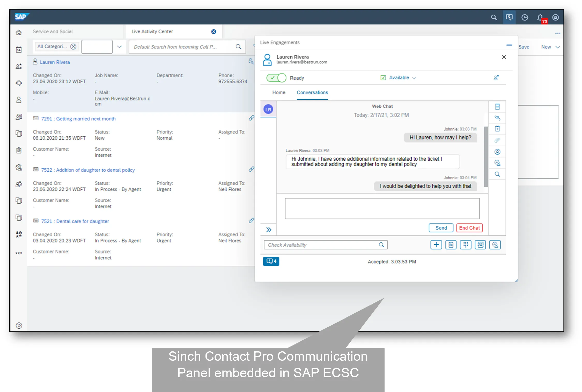Go to Home icon in left sidebar
Image resolution: width=582 pixels, height=392 pixels.
click(x=19, y=32)
